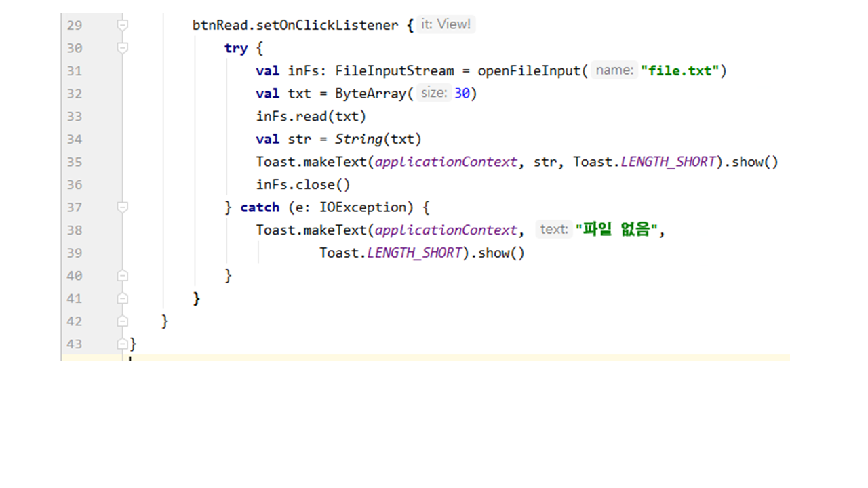868x488 pixels.
Task: Click the openFileInput function call
Action: (x=529, y=71)
